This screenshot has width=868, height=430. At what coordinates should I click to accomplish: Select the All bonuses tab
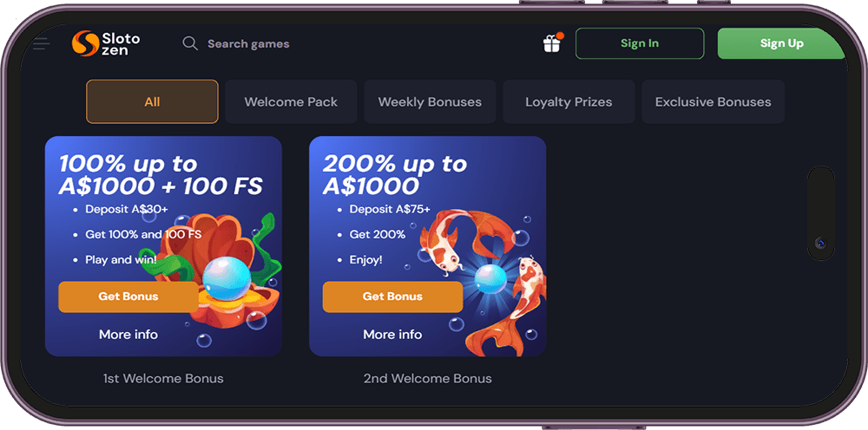(152, 102)
